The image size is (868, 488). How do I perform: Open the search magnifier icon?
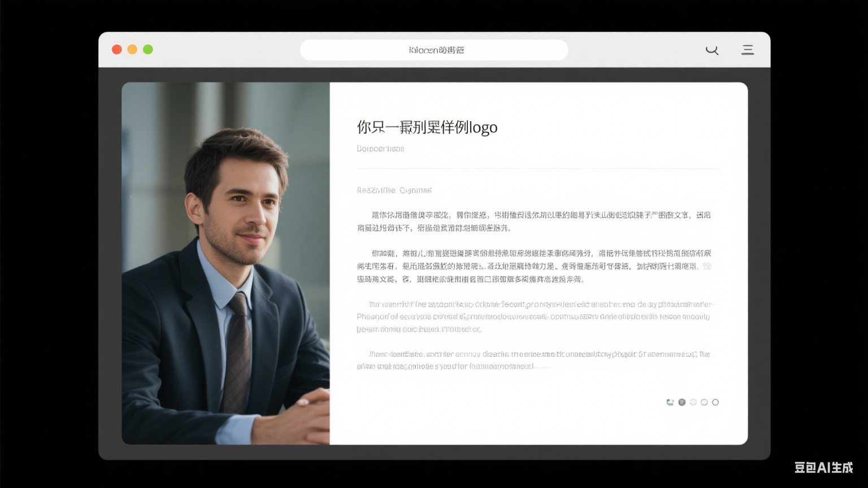click(711, 50)
